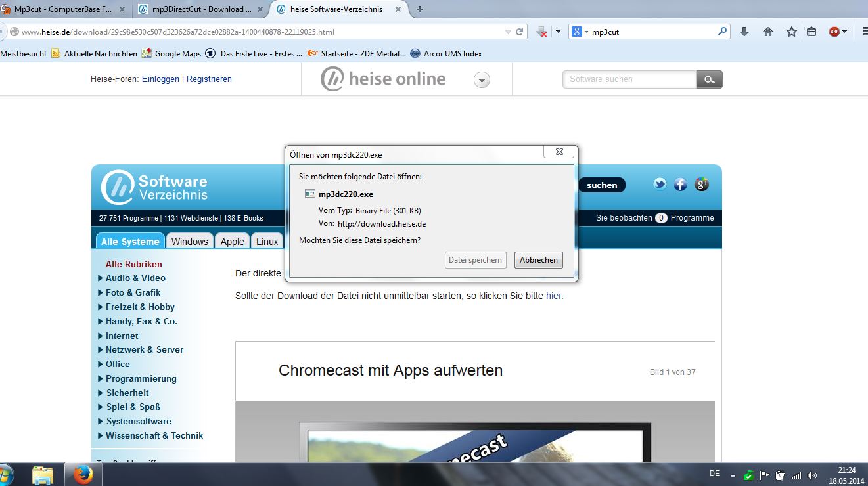
Task: Select the Apple systems tab
Action: click(232, 241)
